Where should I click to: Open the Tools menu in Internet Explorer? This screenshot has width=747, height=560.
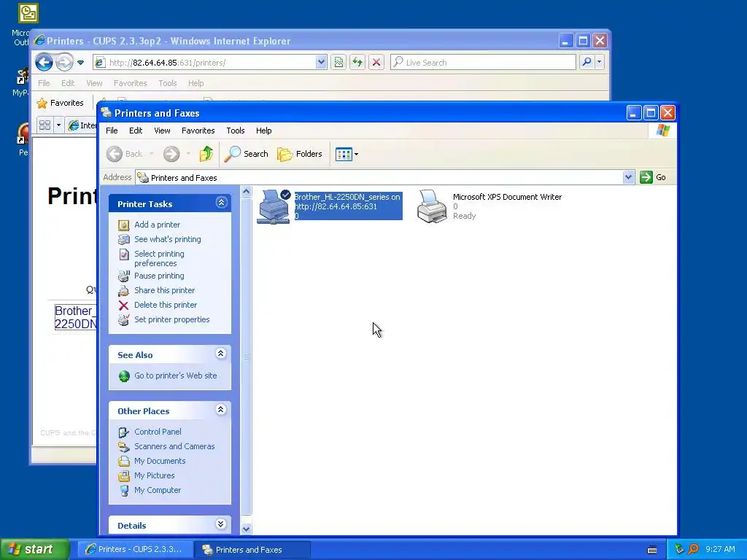(168, 83)
